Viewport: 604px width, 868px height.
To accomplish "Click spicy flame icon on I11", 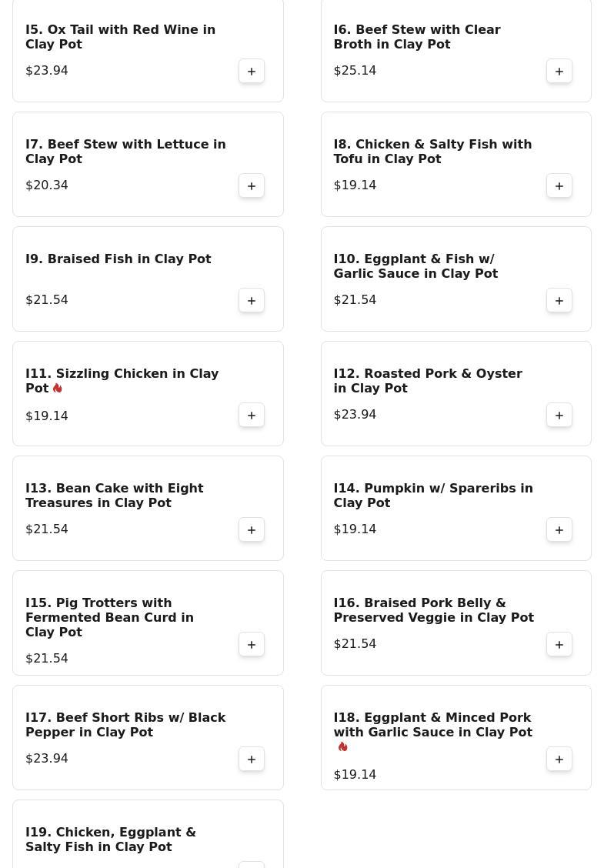I will coord(58,389).
